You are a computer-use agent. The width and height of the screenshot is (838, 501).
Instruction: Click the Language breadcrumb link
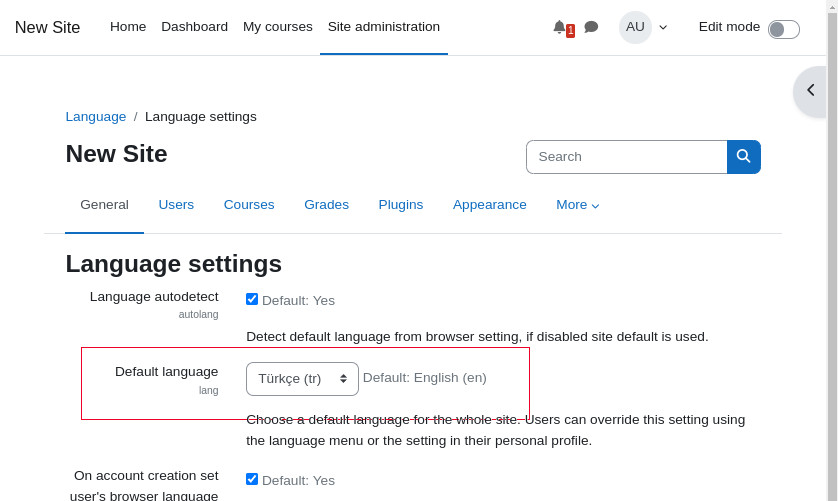click(96, 117)
